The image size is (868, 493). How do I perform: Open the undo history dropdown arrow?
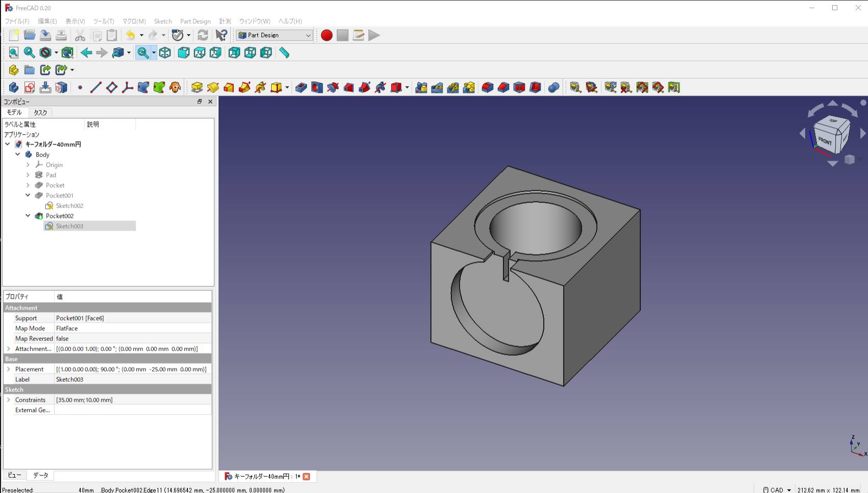tap(141, 35)
